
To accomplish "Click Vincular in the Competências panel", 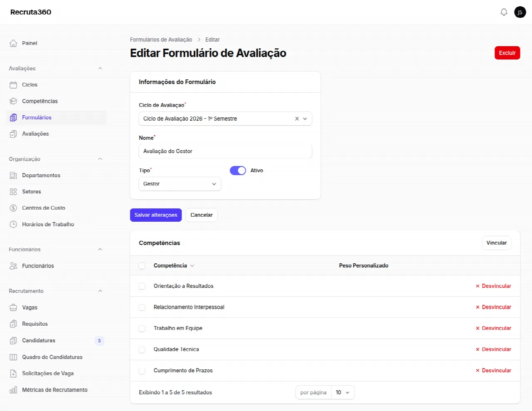I will pyautogui.click(x=497, y=243).
